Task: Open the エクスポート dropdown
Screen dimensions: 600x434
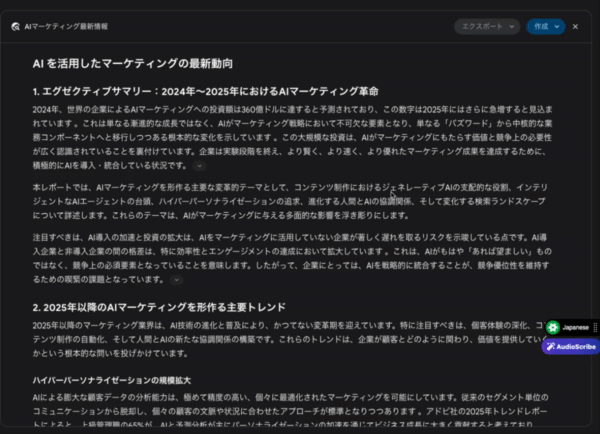Action: click(x=487, y=26)
